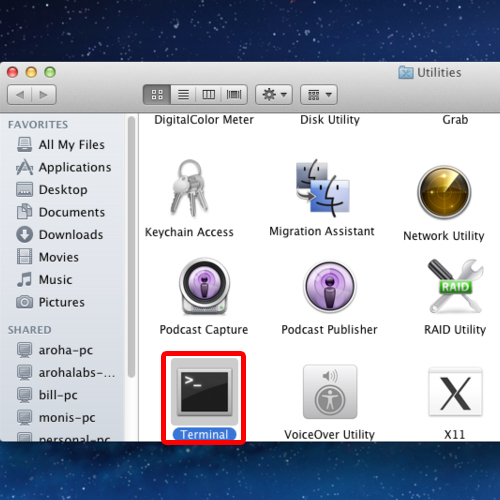This screenshot has width=500, height=500.
Task: Select the Network Utility radar icon
Action: click(444, 192)
